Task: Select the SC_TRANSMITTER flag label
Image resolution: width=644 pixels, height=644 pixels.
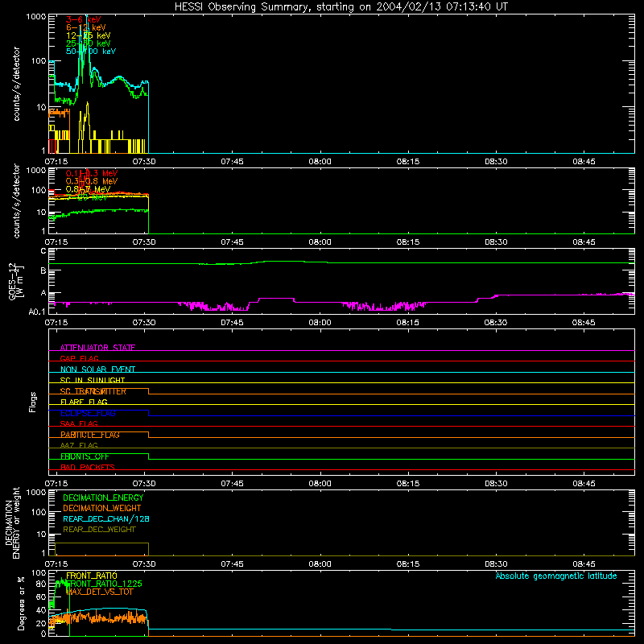Action: (93, 391)
